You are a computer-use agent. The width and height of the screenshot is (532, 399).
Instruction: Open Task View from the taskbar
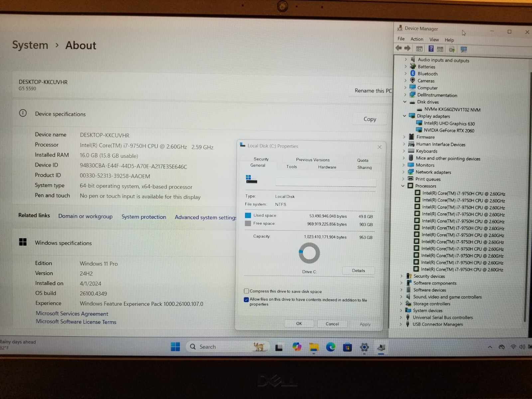[279, 347]
